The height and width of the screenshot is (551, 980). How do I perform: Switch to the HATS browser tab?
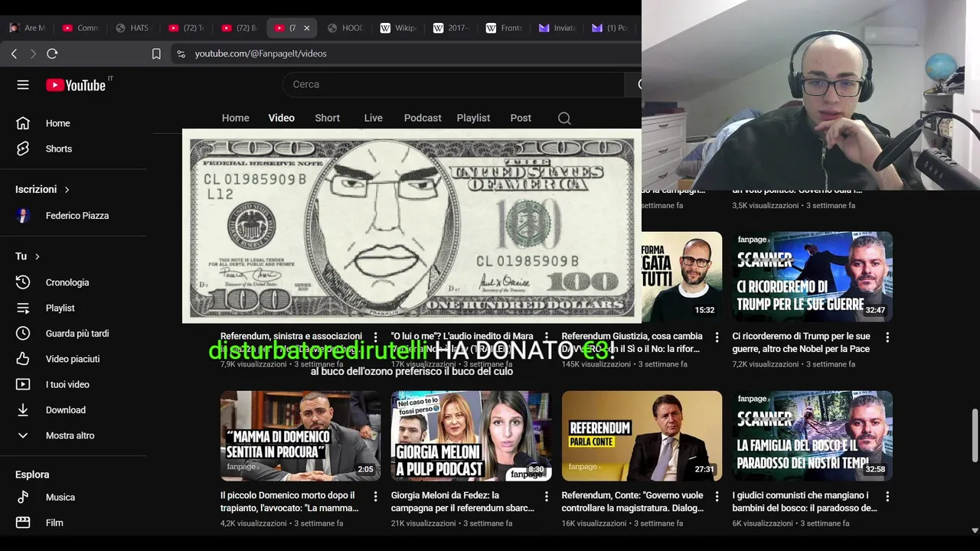point(134,28)
